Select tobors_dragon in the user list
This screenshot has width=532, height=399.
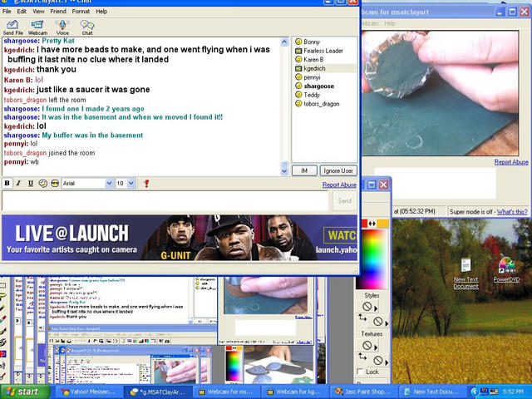(322, 104)
